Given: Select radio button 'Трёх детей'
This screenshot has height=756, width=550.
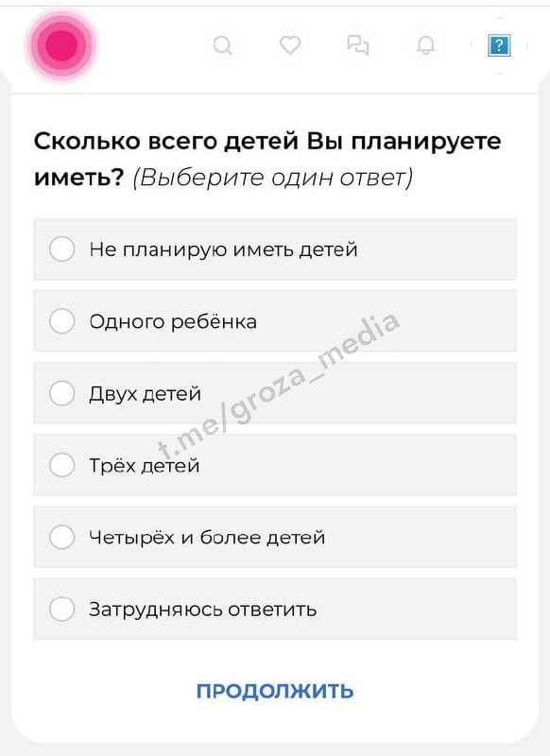Looking at the screenshot, I should (x=62, y=465).
